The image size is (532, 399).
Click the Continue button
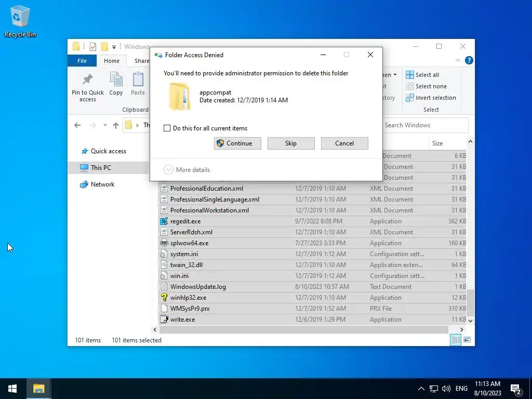237,143
